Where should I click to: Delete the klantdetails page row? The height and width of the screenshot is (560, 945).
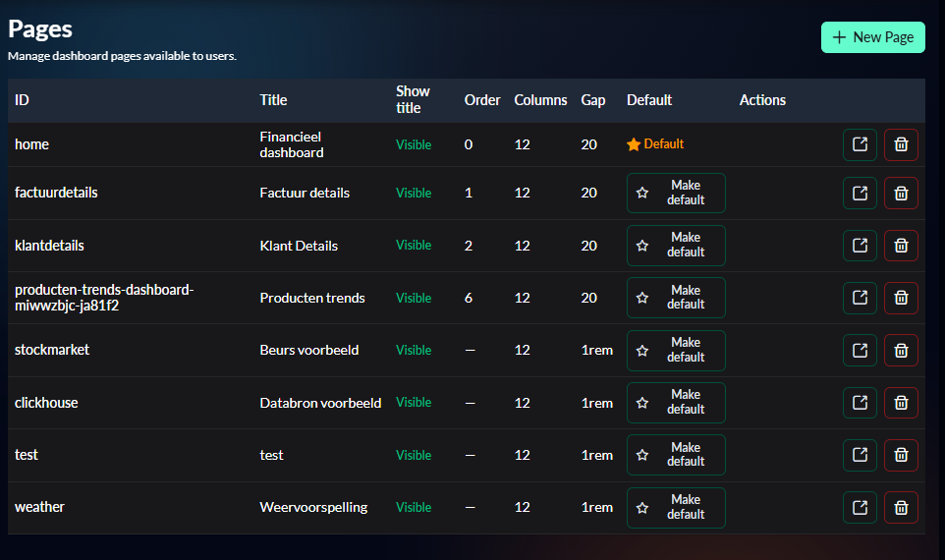[x=901, y=246]
